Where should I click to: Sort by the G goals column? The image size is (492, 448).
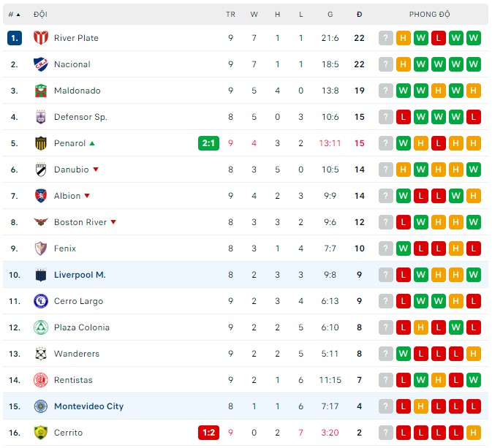pos(330,14)
